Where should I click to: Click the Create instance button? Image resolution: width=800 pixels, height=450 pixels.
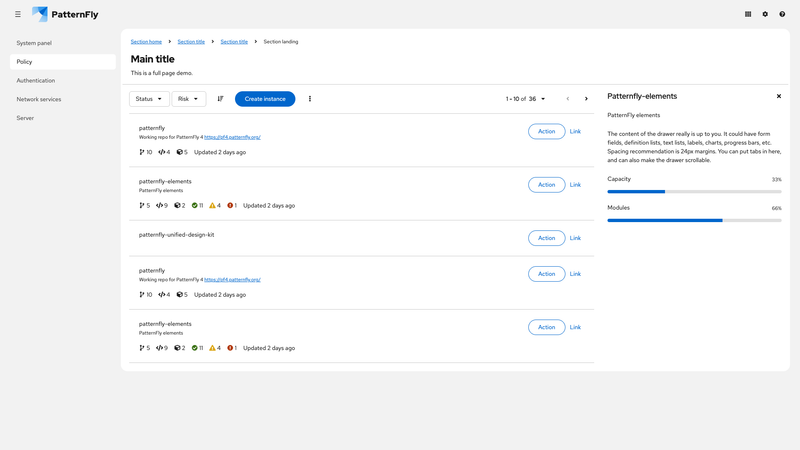pos(265,99)
